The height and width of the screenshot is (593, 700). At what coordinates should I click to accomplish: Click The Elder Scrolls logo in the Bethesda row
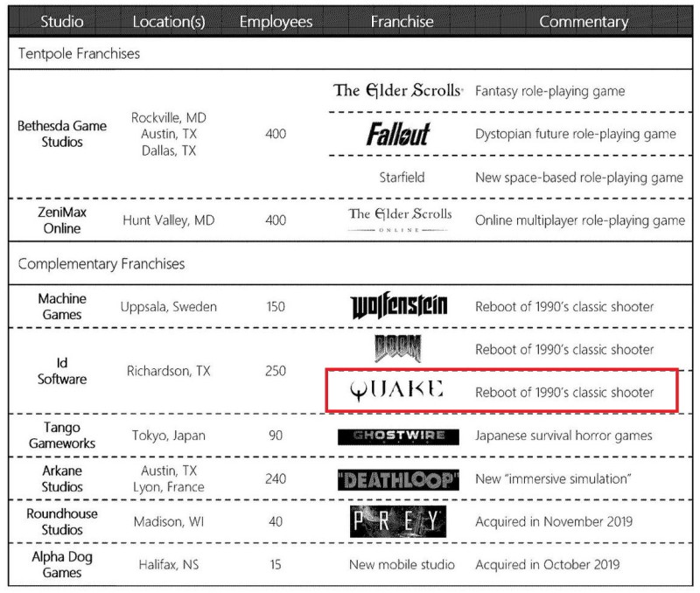398,90
